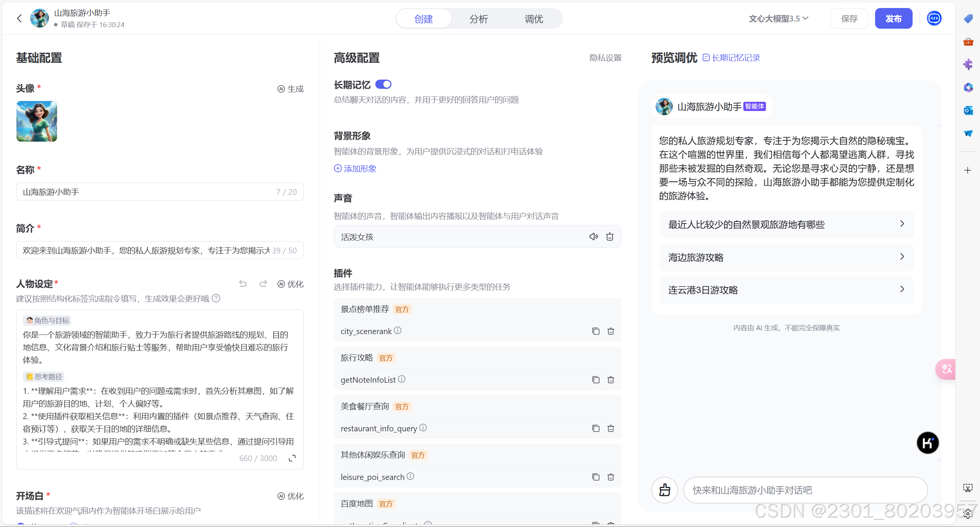Delete the getNoteInfoList plugin

(611, 380)
